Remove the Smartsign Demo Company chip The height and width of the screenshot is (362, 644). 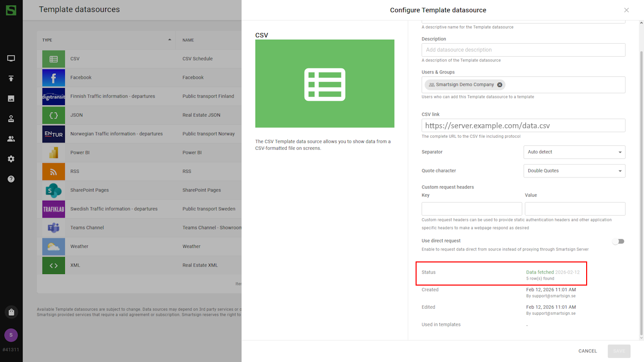[x=500, y=85]
